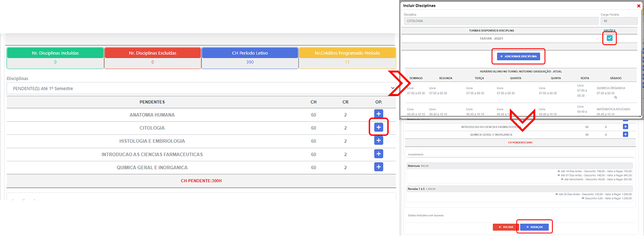
Task: Close the Incluir Disciplinas dialog
Action: point(638,5)
